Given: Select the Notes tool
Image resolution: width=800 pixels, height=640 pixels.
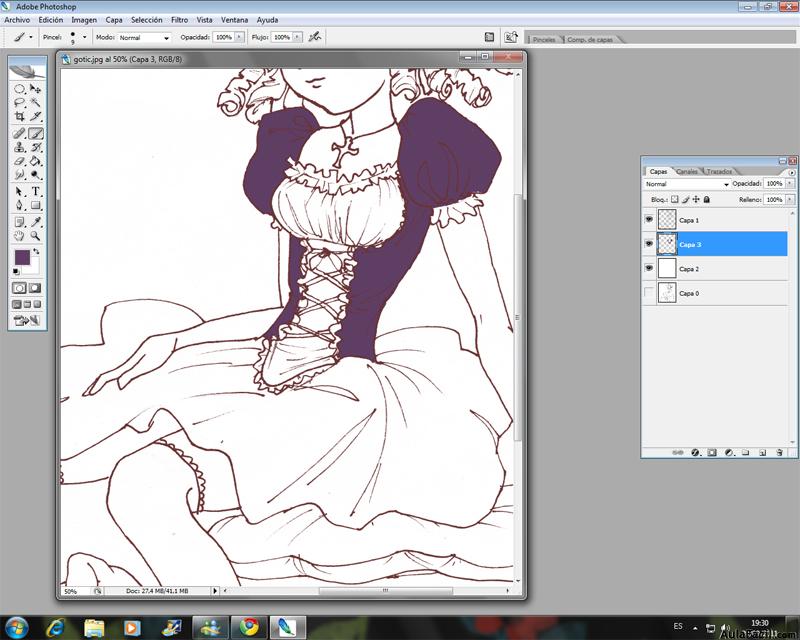Looking at the screenshot, I should tap(19, 222).
